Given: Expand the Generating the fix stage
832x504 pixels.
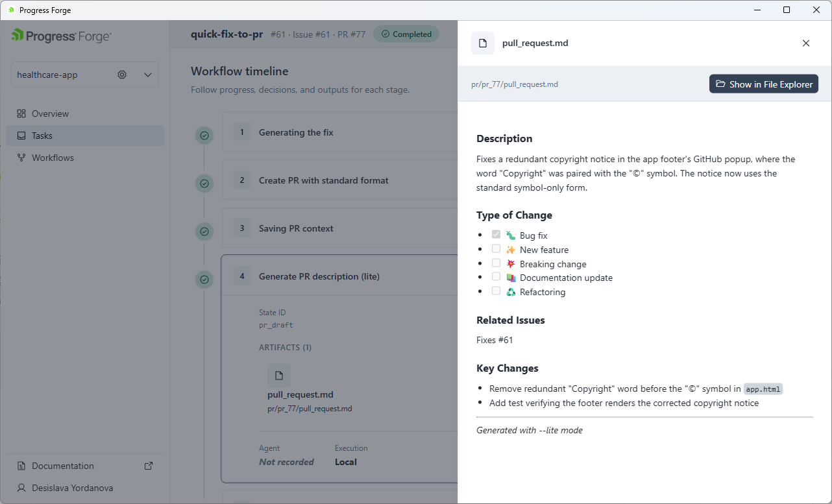Looking at the screenshot, I should [339, 132].
